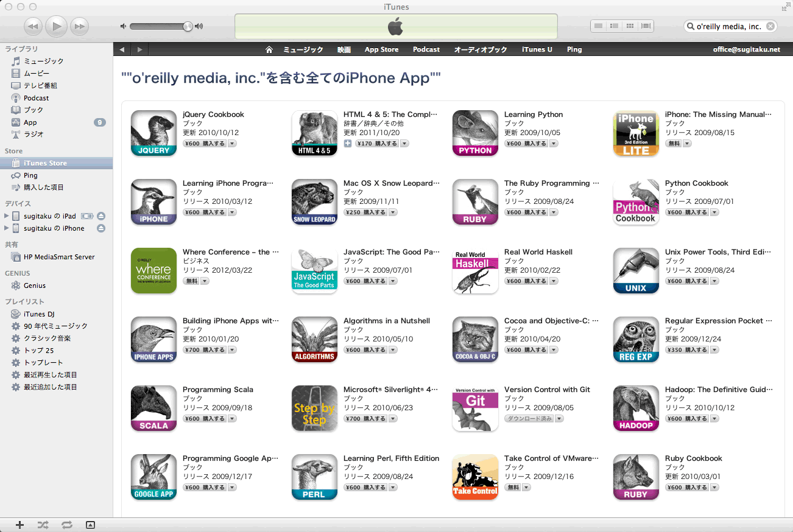Open dropdown next to Ruby Cookbook price
The width and height of the screenshot is (793, 532).
click(x=714, y=488)
